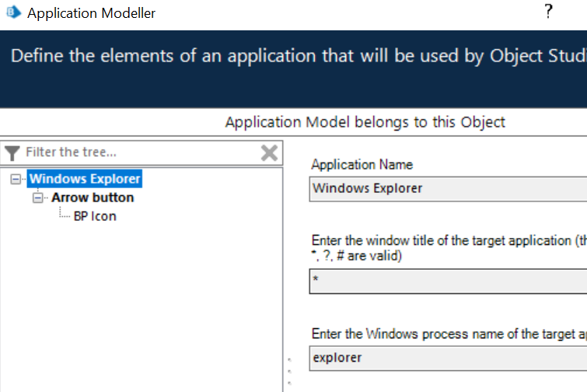Select Windows Explorer in the tree
Image resolution: width=587 pixels, height=392 pixels.
[x=85, y=179]
